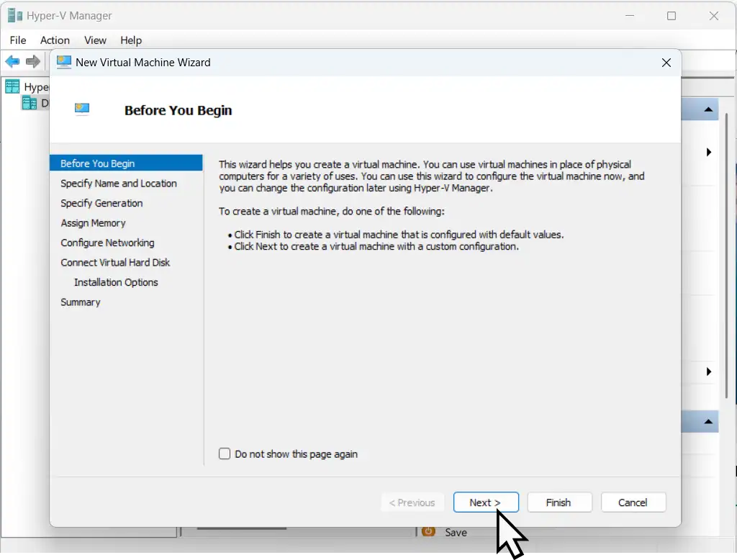Select the server node icon in the tree
Screen dimensions: 737x560
coord(30,103)
